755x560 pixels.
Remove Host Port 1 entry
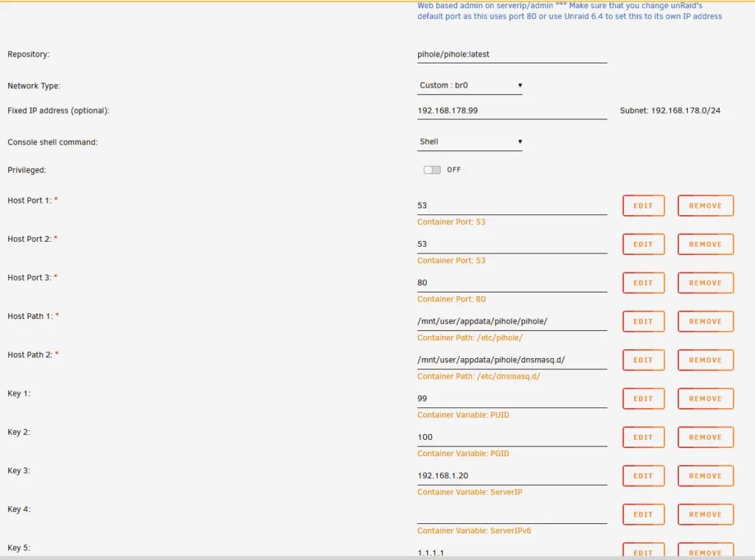[706, 206]
